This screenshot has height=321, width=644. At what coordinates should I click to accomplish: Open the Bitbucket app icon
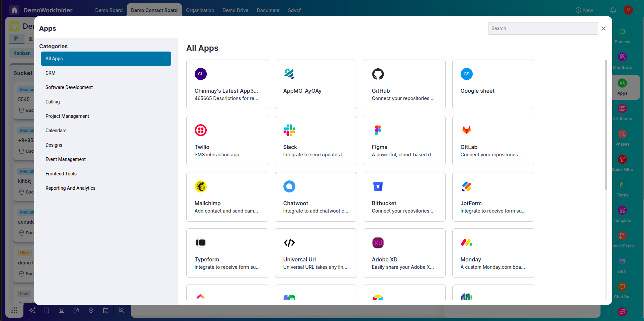coord(378,186)
